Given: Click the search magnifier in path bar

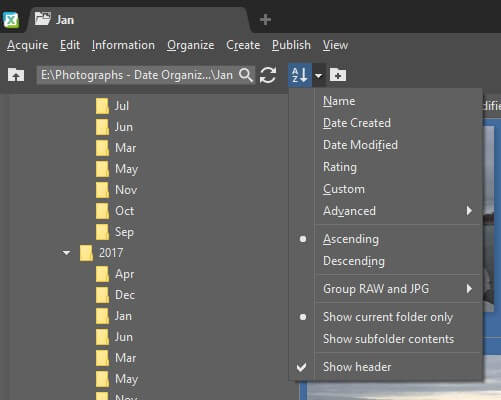Looking at the screenshot, I should pos(246,75).
